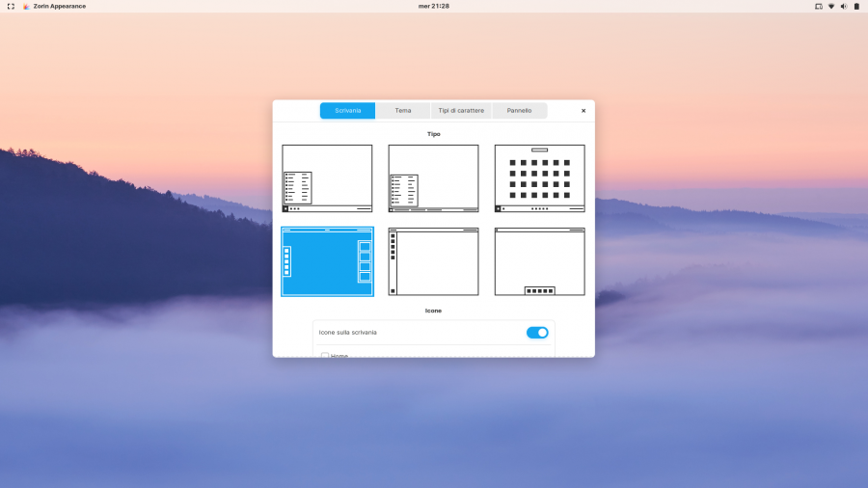Go to the Pannello tab
Viewport: 868px width, 488px height.
(519, 111)
